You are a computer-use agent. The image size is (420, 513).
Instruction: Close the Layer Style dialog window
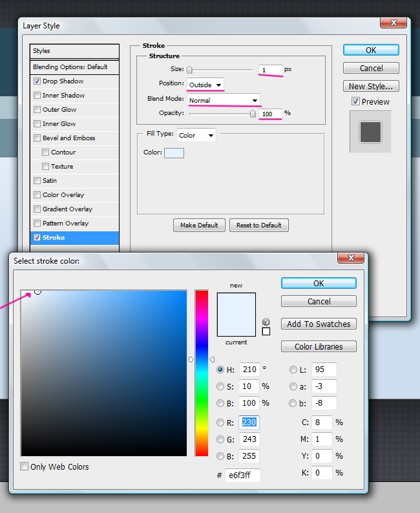(x=393, y=24)
